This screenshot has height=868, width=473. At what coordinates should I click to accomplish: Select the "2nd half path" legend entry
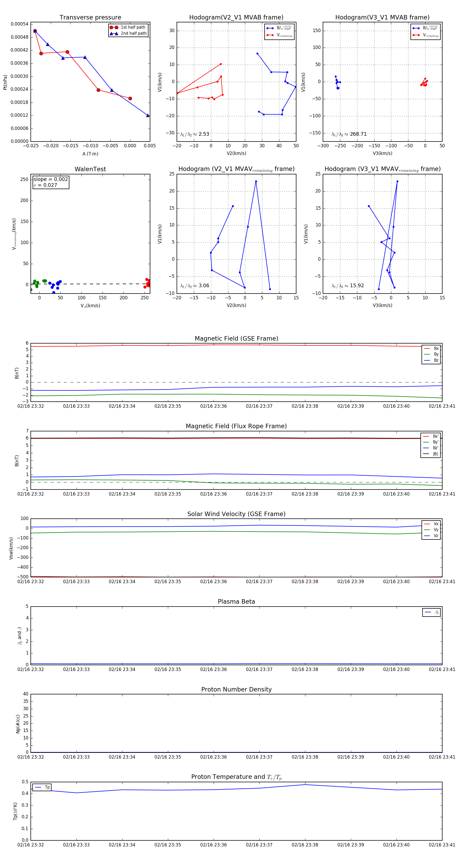128,33
